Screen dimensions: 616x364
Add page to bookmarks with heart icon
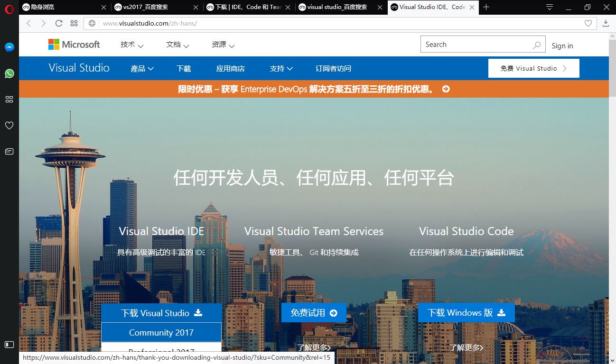pos(588,23)
